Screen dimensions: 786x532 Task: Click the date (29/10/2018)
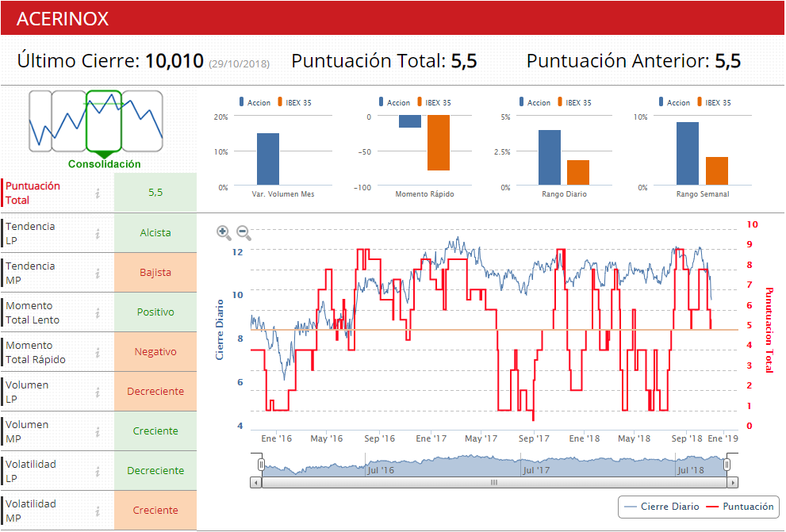[239, 64]
